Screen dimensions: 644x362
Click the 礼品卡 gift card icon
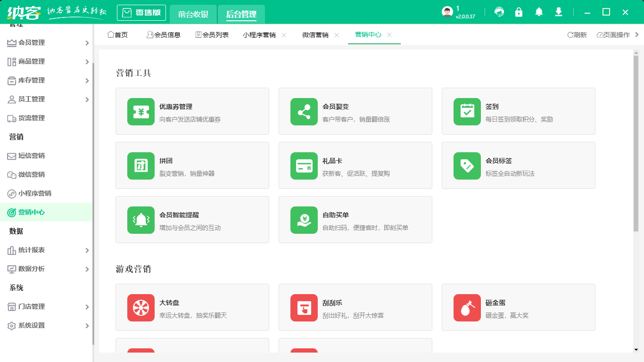click(x=304, y=166)
